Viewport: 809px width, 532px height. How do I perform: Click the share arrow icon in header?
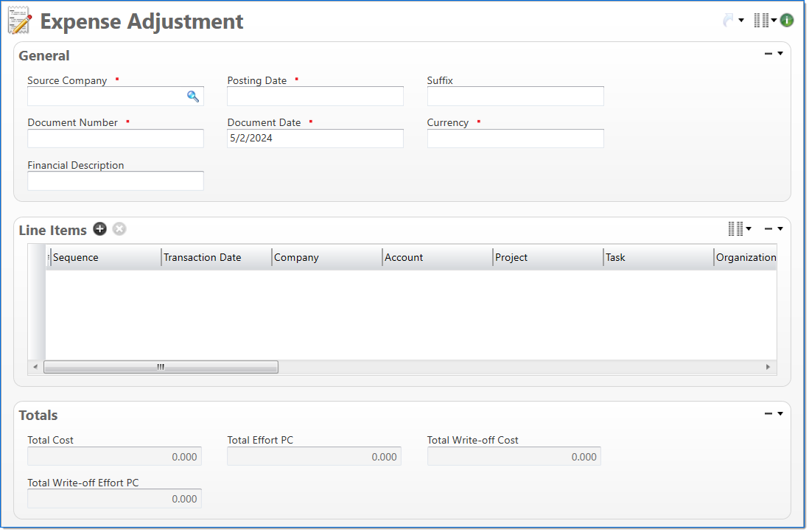pyautogui.click(x=729, y=21)
